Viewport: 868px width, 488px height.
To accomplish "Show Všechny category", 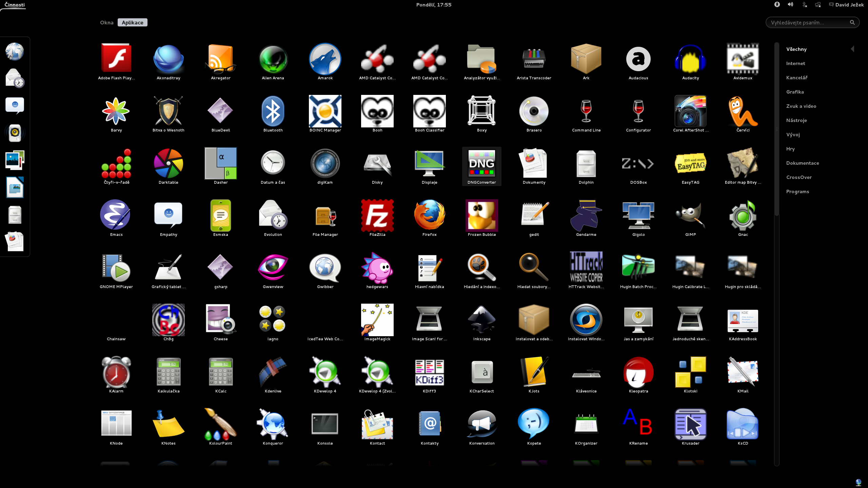I will [796, 49].
